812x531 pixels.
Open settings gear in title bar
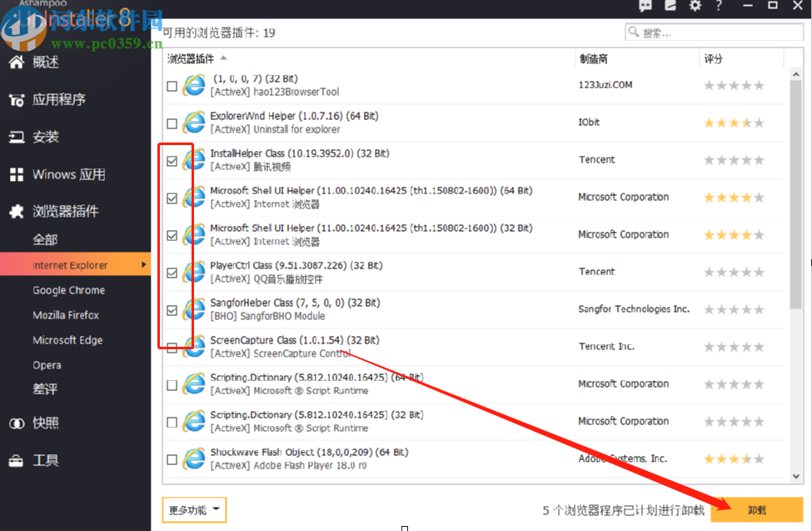click(x=695, y=6)
